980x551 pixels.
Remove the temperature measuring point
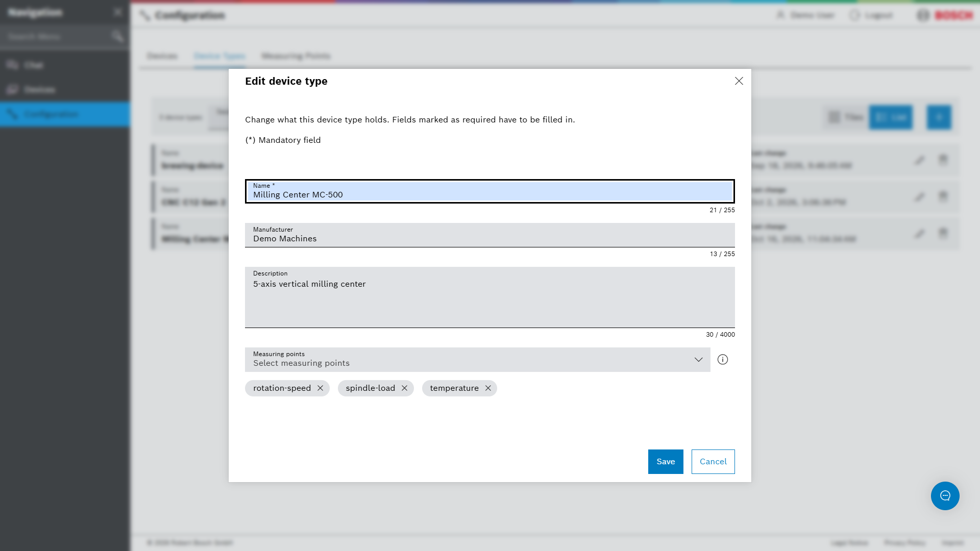(488, 388)
